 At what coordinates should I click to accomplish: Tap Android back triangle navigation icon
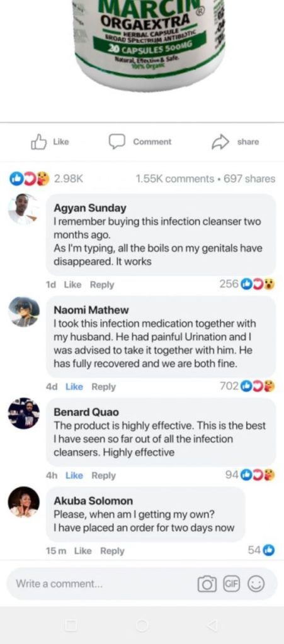[212, 626]
